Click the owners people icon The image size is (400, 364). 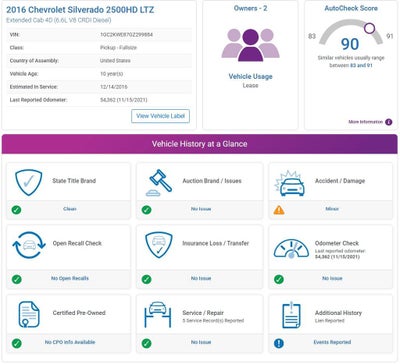(250, 45)
